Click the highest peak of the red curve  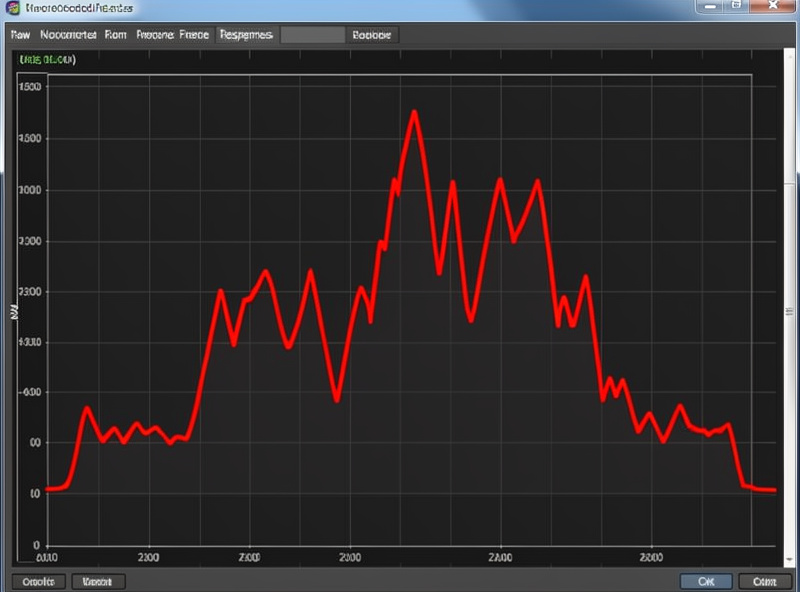tap(414, 111)
